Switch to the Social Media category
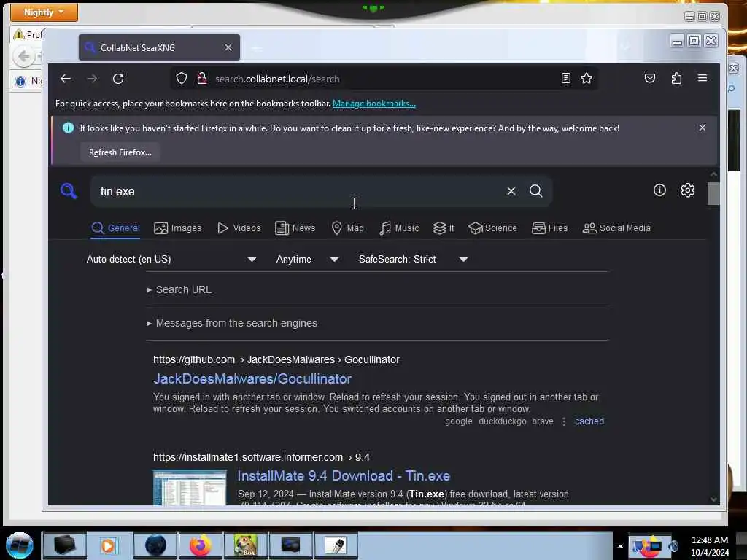Viewport: 747px width, 560px height. click(x=616, y=228)
